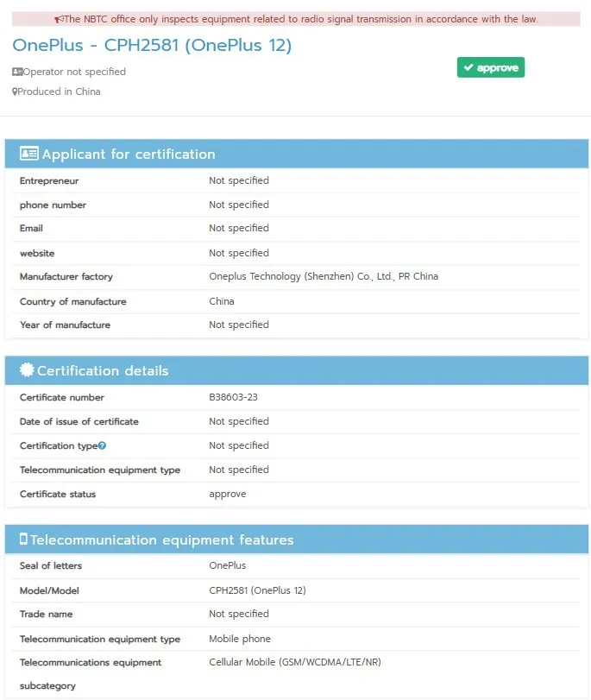Click the megaphone icon in notice banner
591x700 pixels.
tap(59, 19)
